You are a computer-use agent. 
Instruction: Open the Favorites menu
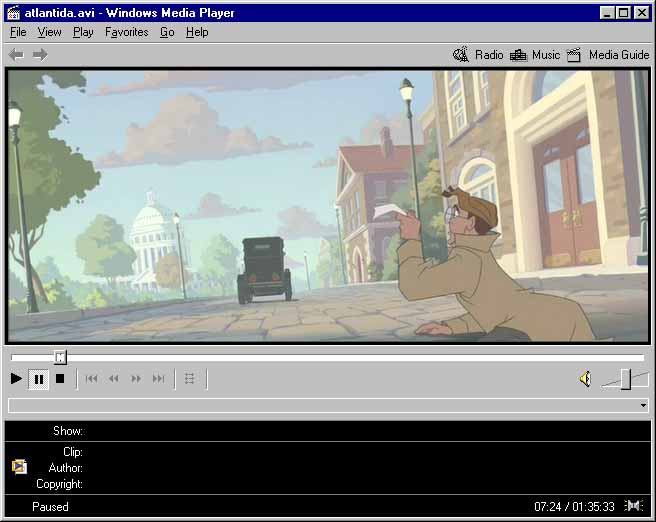point(126,32)
